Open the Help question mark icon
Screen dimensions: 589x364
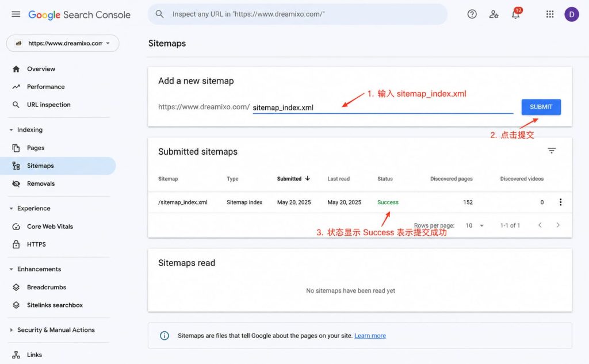coord(472,14)
